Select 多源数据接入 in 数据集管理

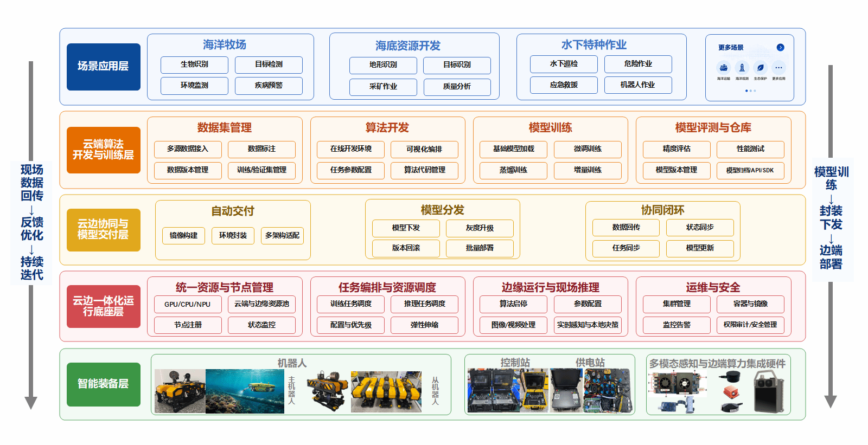click(x=188, y=149)
